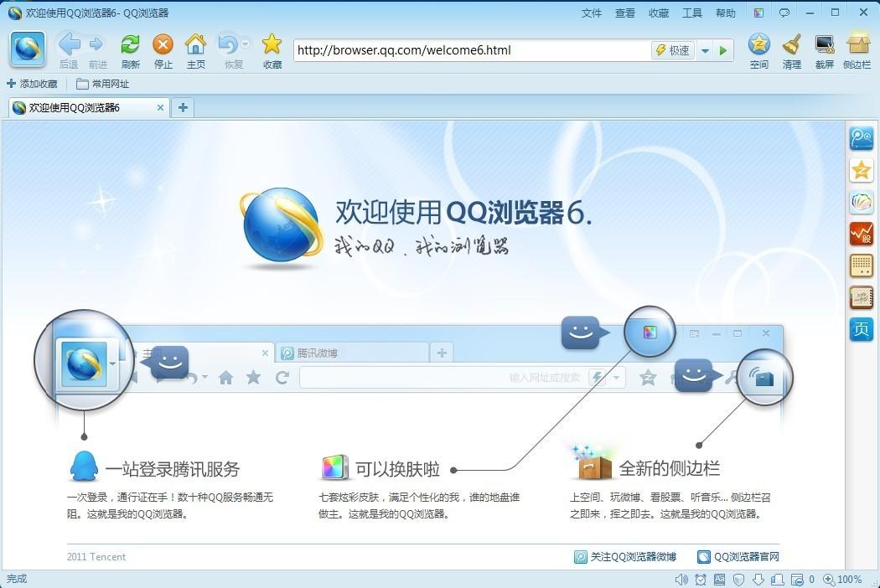Screen dimensions: 880x588
Task: Toggle sound with status bar speaker icon
Action: click(x=681, y=579)
